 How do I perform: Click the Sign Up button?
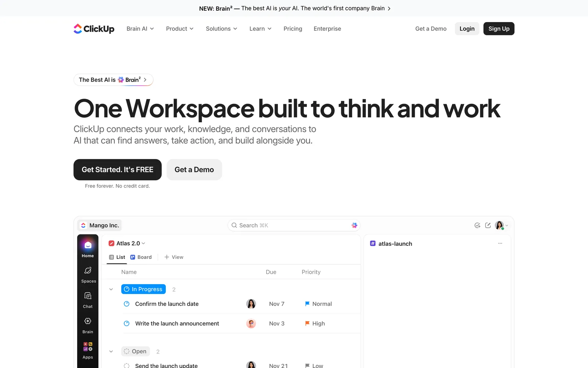click(x=499, y=29)
